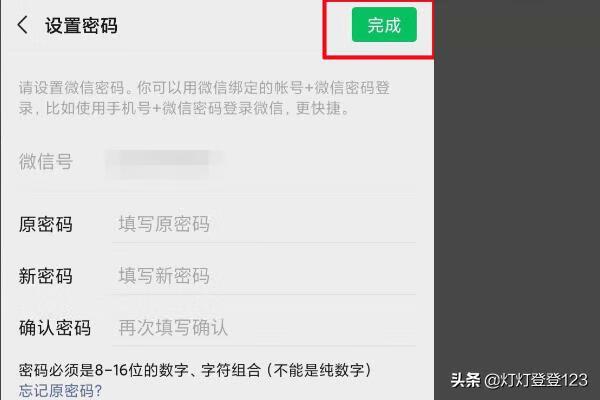Screen dimensions: 600x400
Task: Focus the 填写原密码 input field
Action: [x=264, y=224]
